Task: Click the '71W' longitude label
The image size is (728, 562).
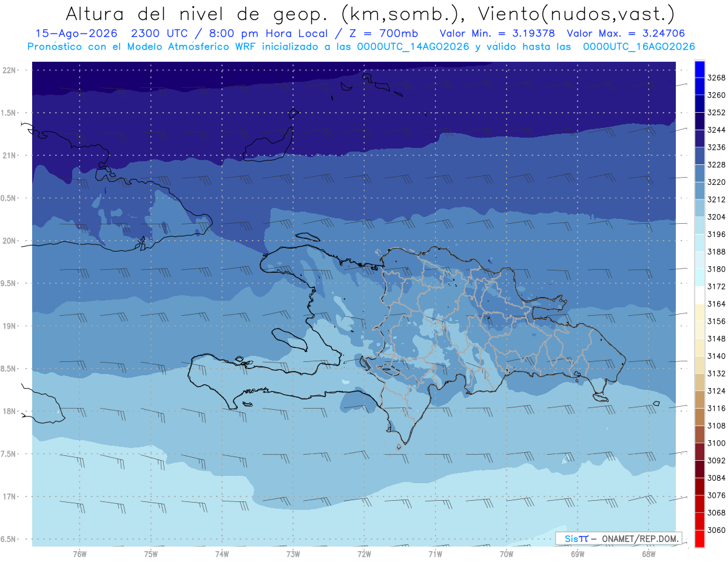Action: point(435,554)
